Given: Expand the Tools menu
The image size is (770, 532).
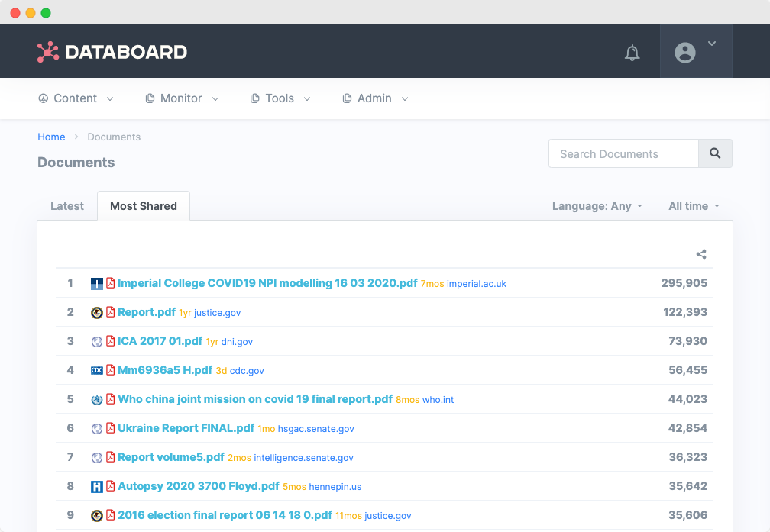Looking at the screenshot, I should [x=280, y=98].
